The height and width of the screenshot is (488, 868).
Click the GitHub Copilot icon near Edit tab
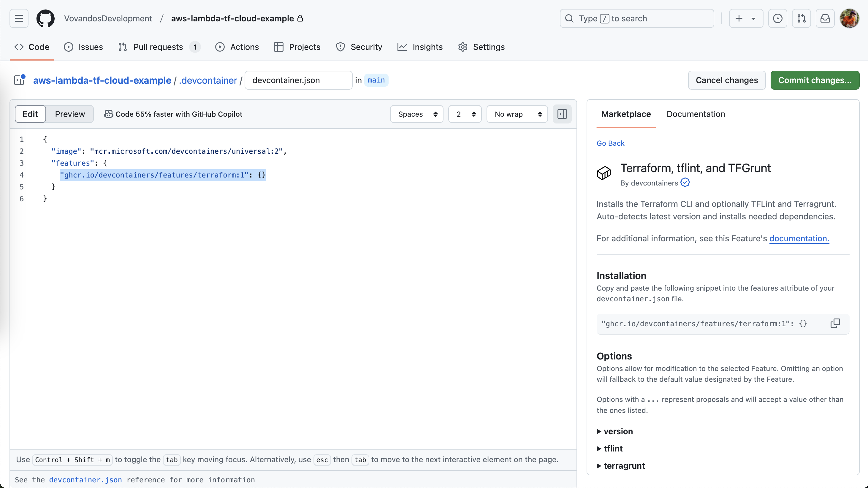click(109, 114)
